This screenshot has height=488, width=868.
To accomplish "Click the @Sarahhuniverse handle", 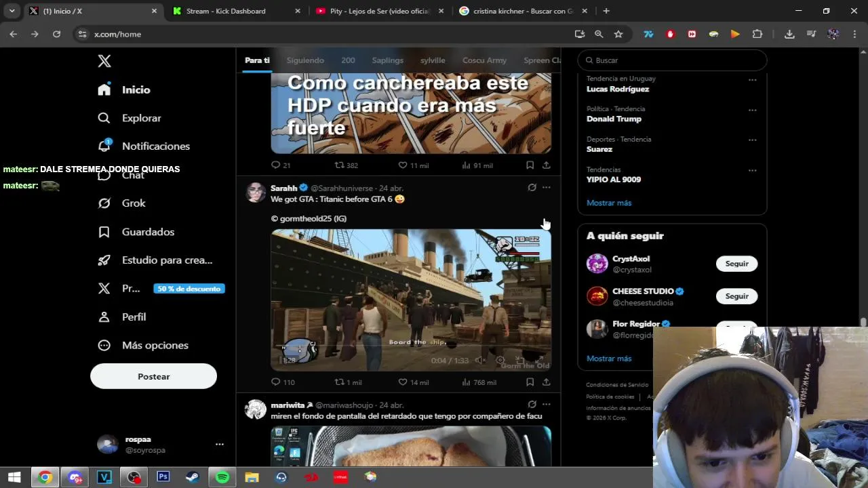I will (342, 188).
